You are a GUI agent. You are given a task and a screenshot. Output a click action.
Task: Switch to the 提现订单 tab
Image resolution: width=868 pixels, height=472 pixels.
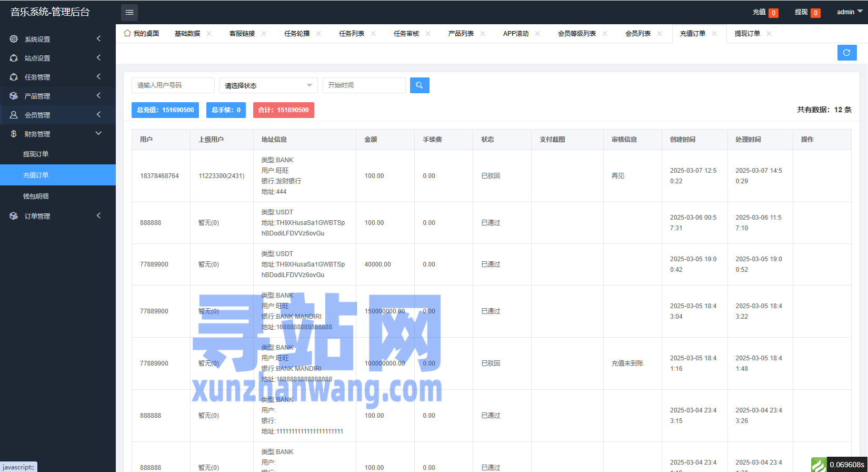coord(747,33)
